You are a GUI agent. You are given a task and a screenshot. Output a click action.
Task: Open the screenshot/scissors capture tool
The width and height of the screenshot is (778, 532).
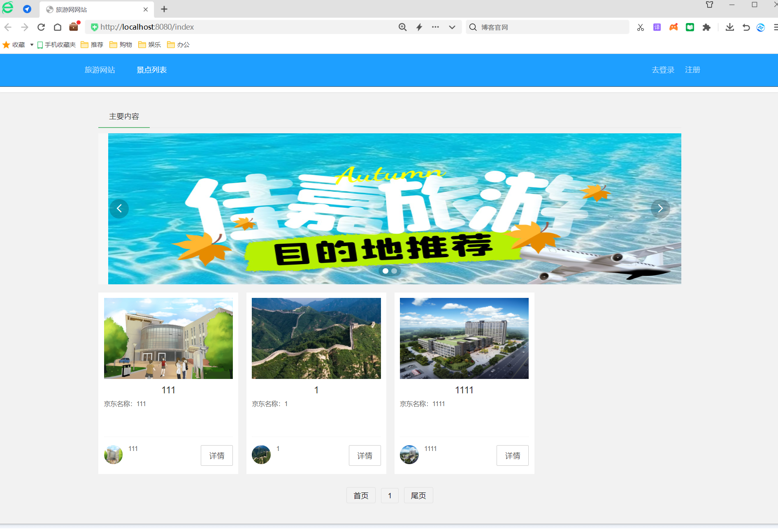point(640,27)
